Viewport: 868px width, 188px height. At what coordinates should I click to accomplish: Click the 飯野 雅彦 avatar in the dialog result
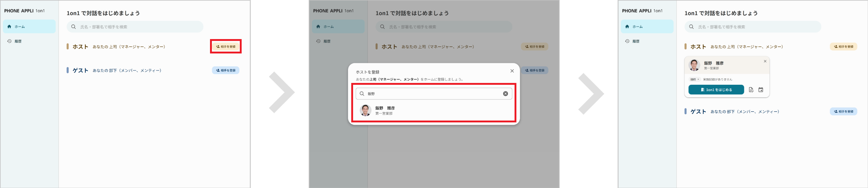(365, 111)
